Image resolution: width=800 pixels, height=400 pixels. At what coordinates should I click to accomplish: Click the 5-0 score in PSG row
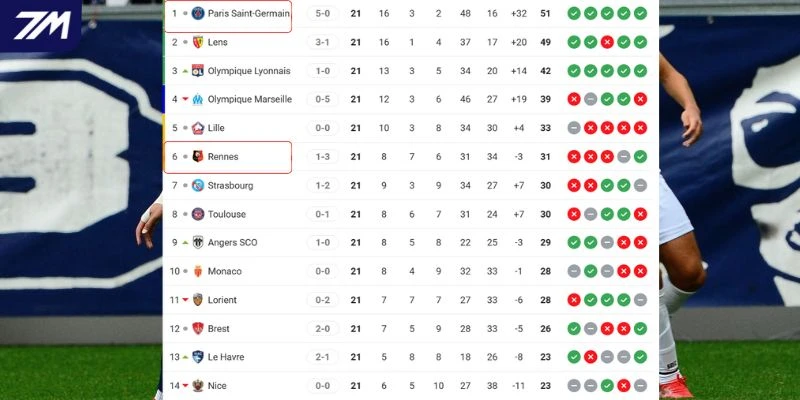322,14
